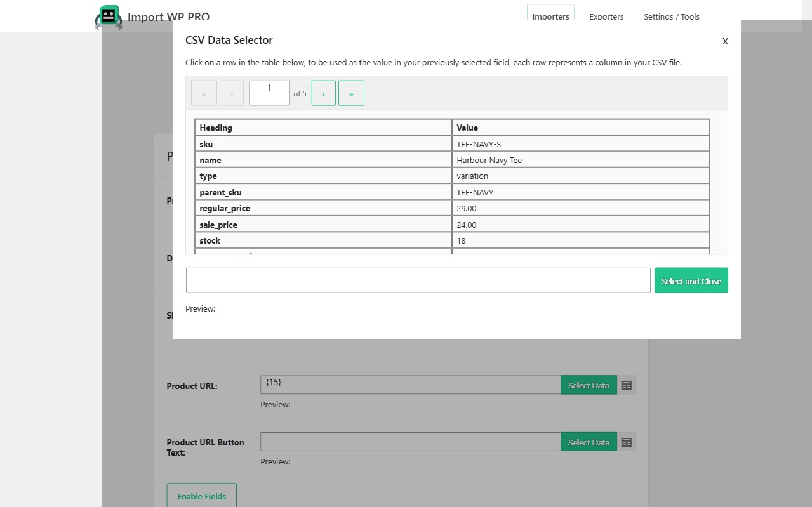Click Select Data for Product URL
812x507 pixels.
[589, 385]
